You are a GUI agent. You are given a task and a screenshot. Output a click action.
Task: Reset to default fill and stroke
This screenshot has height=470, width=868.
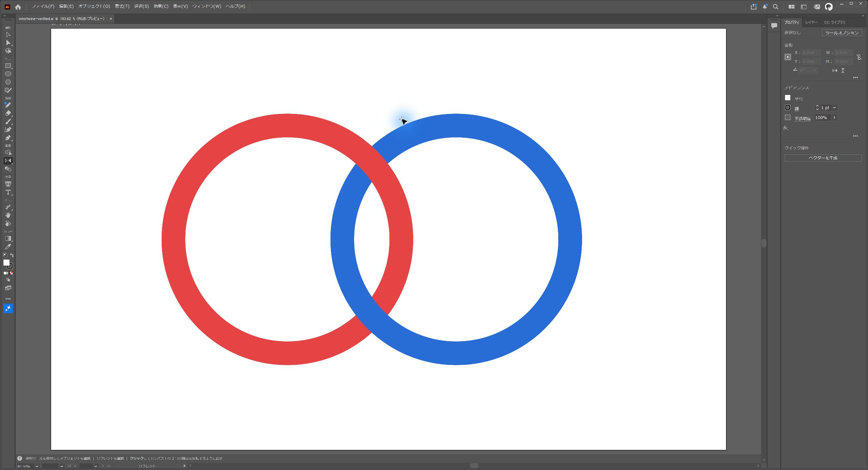(5, 255)
